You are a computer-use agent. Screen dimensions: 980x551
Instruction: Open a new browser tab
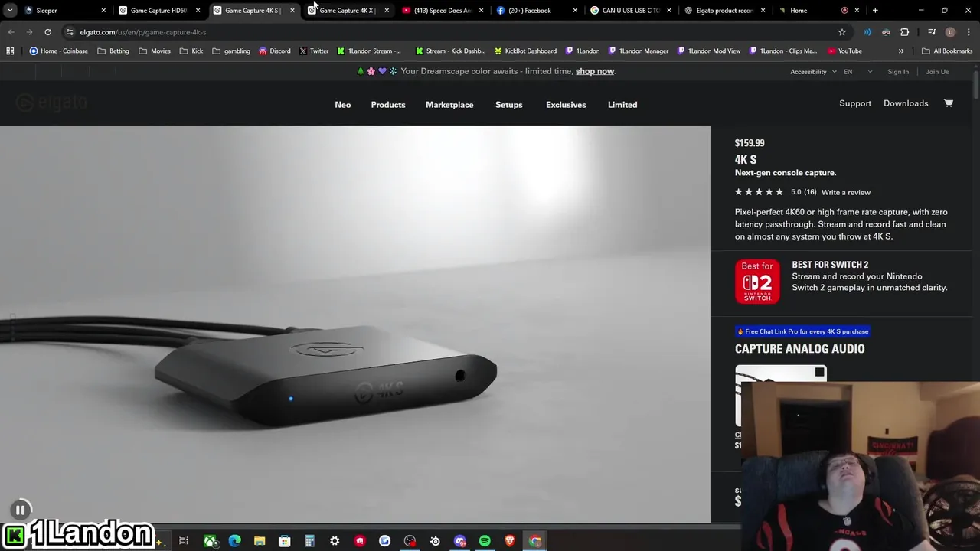875,11
